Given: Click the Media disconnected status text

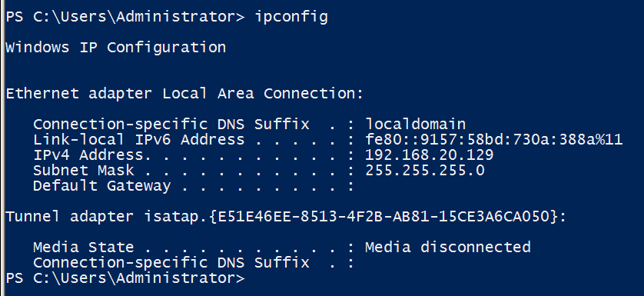Looking at the screenshot, I should tap(448, 247).
